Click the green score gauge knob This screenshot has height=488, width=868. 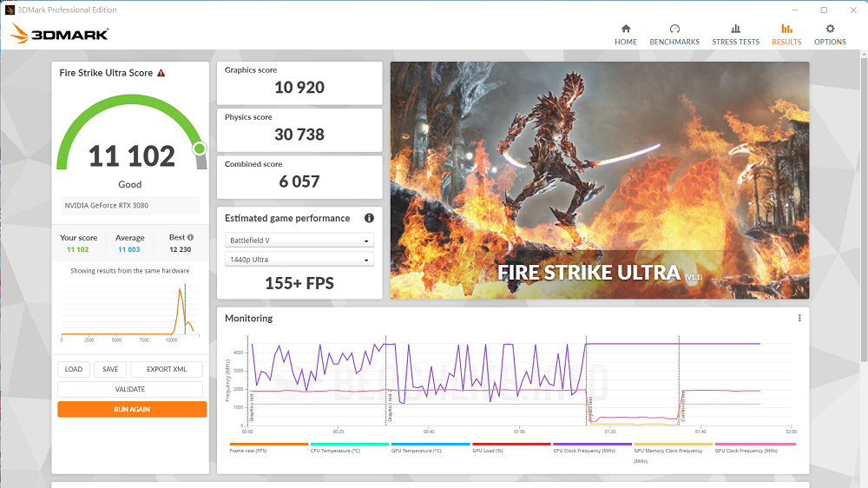pyautogui.click(x=200, y=148)
